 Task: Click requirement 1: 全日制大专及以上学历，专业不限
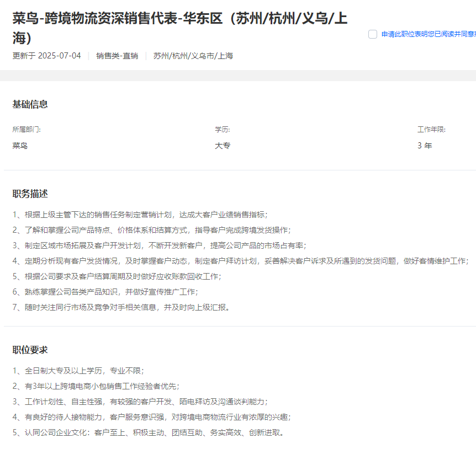[x=78, y=371]
